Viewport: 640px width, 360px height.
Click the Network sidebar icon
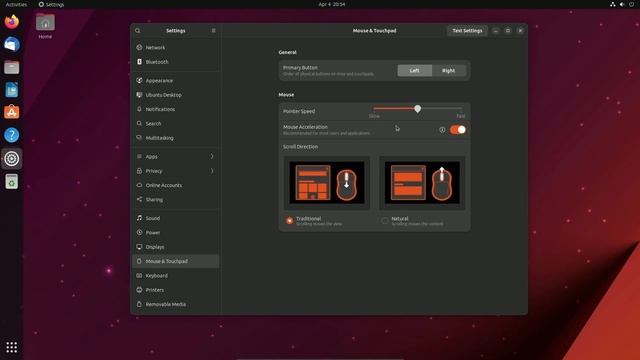pyautogui.click(x=139, y=47)
